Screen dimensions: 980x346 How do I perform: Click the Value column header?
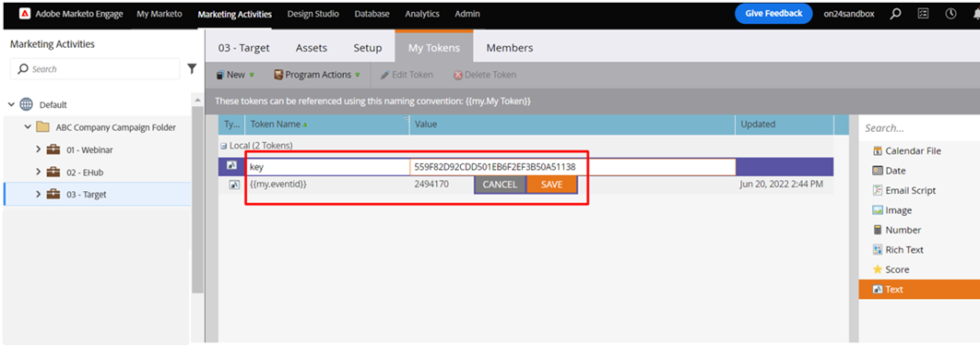[572, 124]
